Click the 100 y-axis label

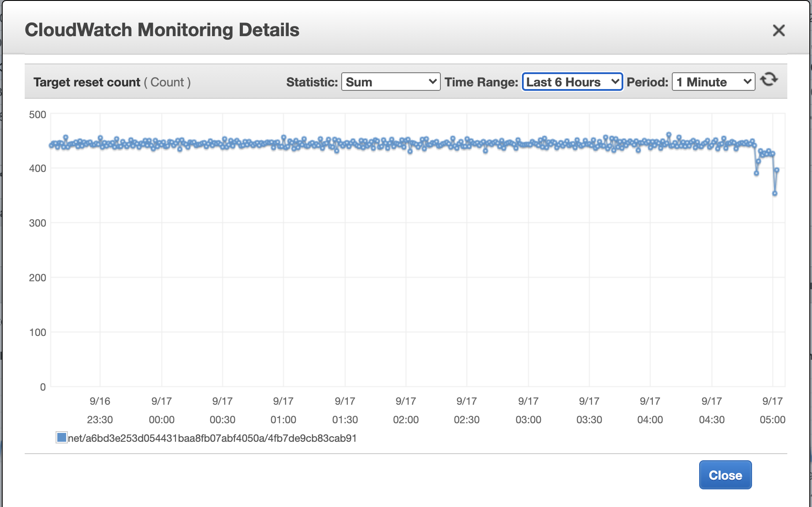click(x=37, y=332)
